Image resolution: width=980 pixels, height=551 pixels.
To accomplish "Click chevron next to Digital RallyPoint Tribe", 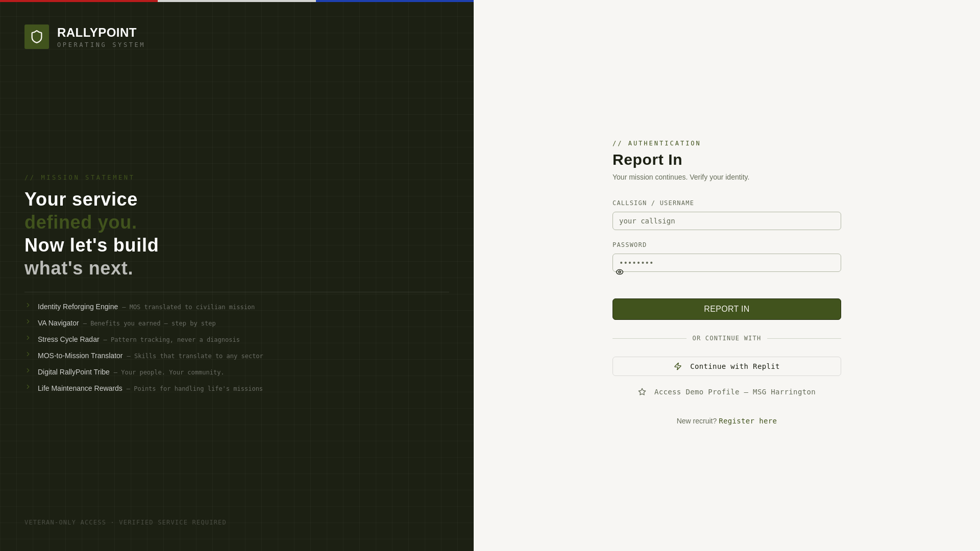I will (x=28, y=371).
